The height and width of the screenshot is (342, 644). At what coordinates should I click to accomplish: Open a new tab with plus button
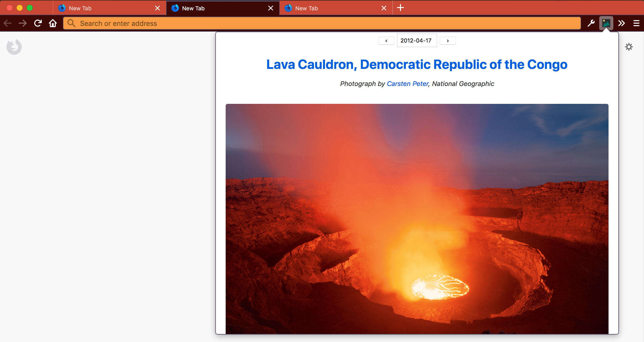click(x=400, y=8)
